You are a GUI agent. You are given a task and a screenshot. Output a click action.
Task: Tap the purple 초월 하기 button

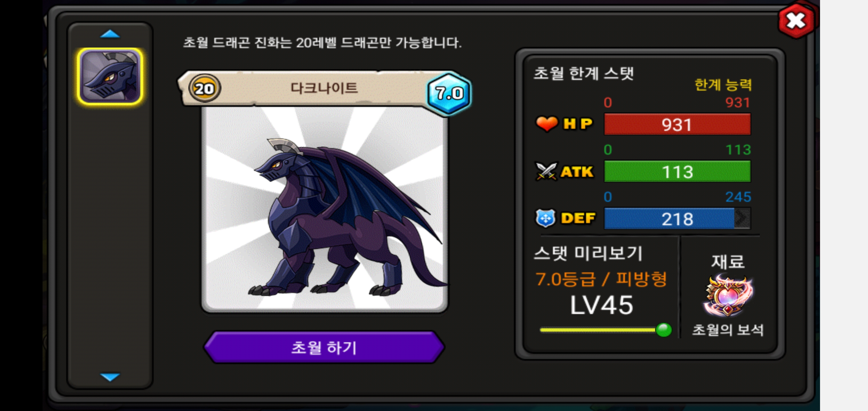pos(324,347)
